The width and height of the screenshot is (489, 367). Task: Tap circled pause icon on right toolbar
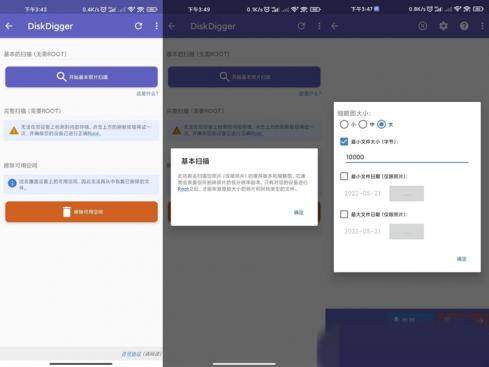[423, 26]
